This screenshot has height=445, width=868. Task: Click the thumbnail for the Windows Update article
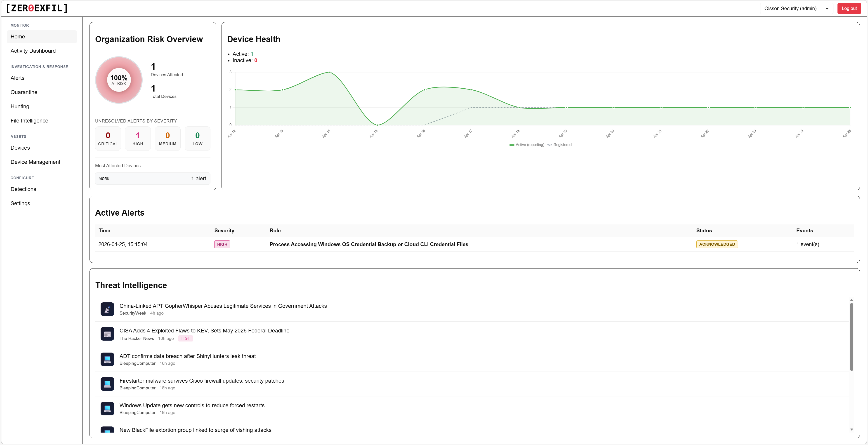[x=107, y=408]
